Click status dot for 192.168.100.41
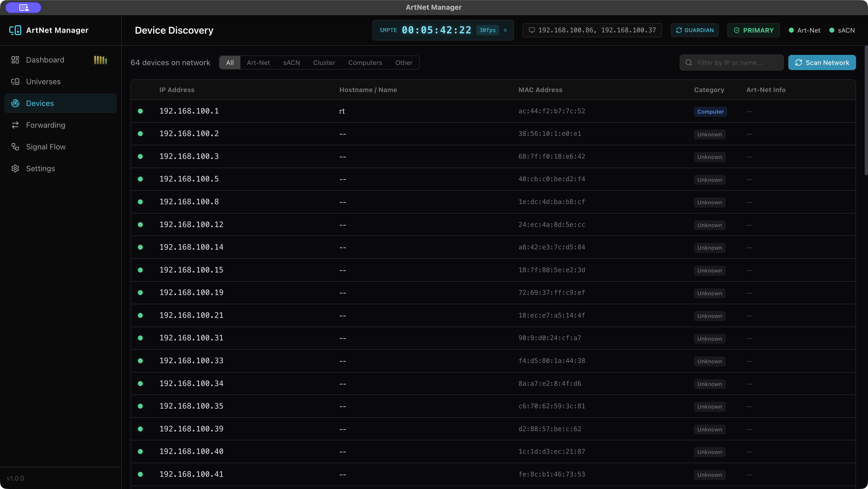 [140, 474]
